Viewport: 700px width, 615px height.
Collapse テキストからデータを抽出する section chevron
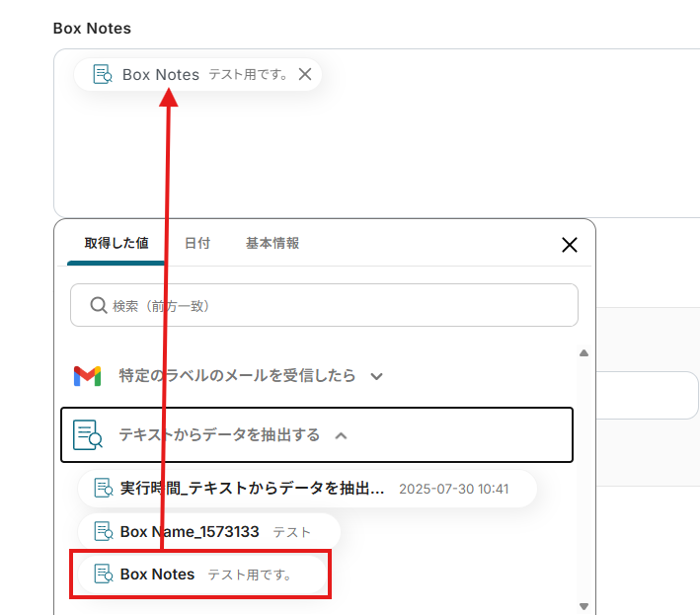point(341,435)
